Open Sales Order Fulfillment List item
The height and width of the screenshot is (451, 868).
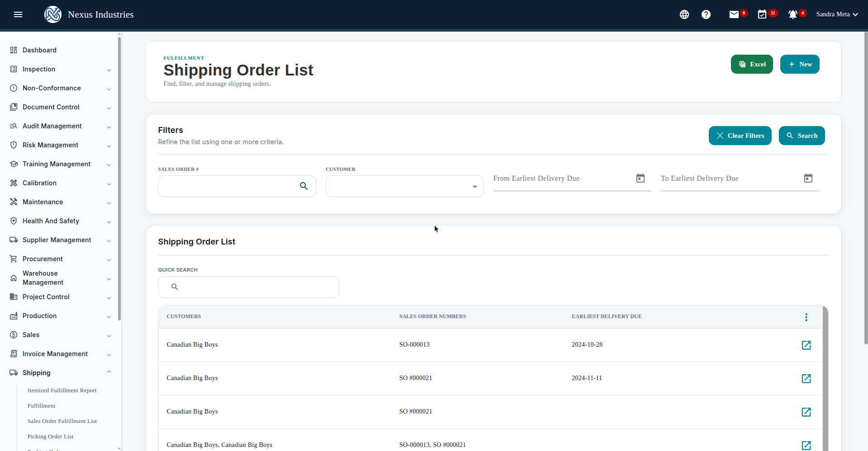coord(62,421)
